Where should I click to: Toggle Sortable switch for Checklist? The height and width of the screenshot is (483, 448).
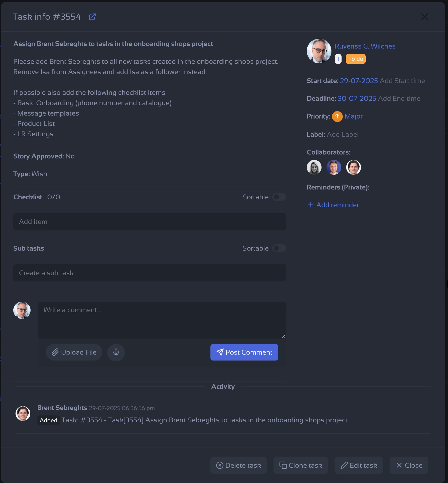point(279,197)
